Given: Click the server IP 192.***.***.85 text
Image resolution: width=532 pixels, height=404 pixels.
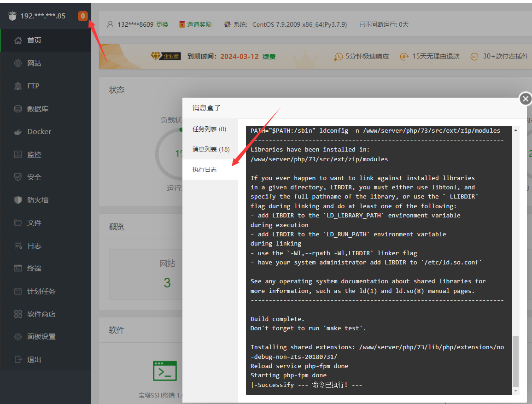Looking at the screenshot, I should tap(43, 16).
